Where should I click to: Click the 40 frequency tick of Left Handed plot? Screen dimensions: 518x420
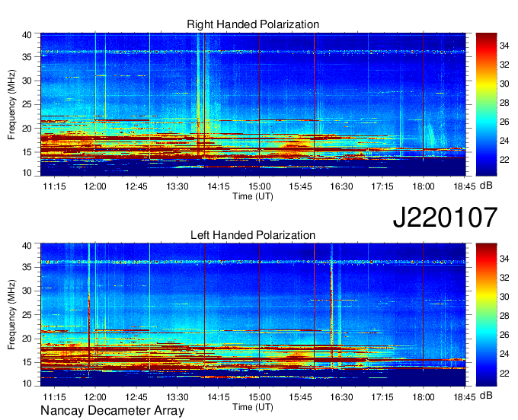click(27, 246)
